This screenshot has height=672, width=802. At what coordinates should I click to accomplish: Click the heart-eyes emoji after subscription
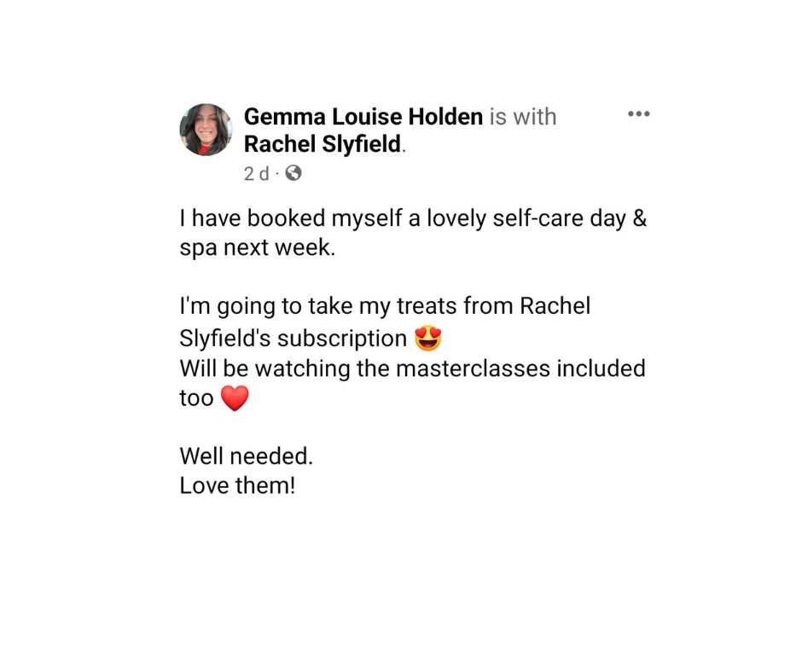coord(428,339)
